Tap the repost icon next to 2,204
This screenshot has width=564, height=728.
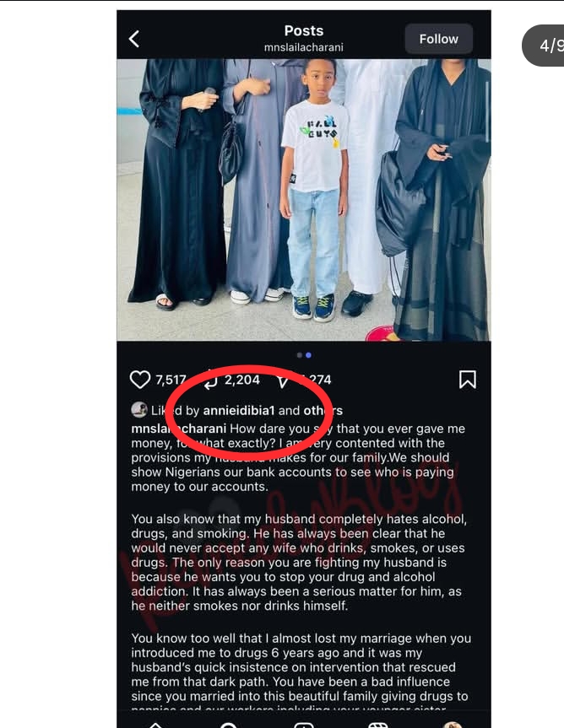(x=210, y=380)
